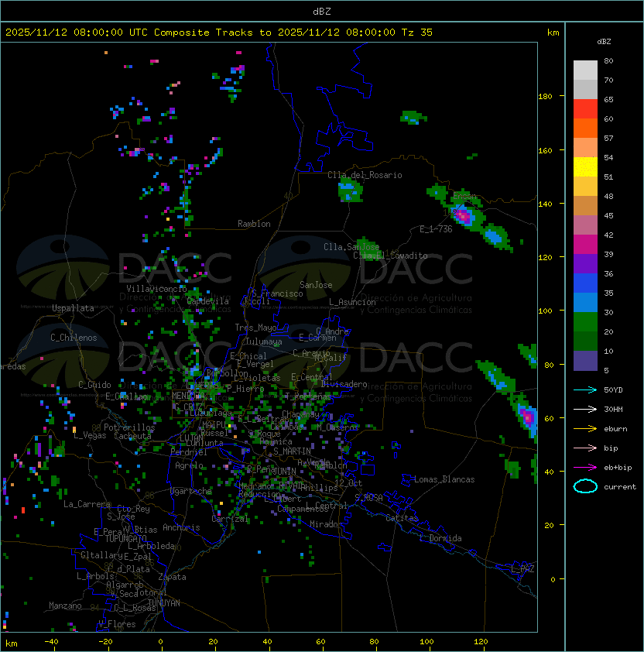Image resolution: width=644 pixels, height=652 pixels.
Task: Click the 'La_Carrera' place label
Action: 87,504
